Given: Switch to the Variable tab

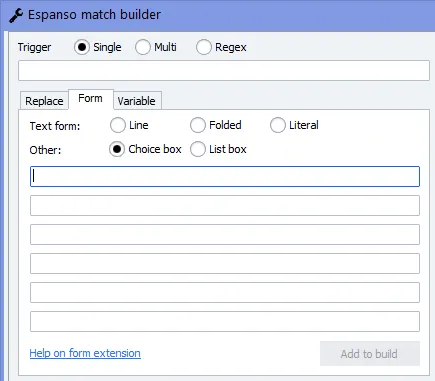Looking at the screenshot, I should (x=136, y=101).
